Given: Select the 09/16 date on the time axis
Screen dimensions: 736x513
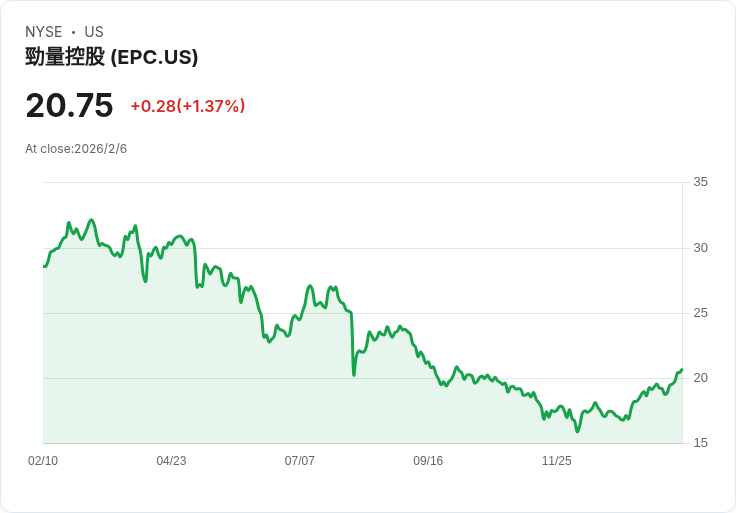Looking at the screenshot, I should [x=428, y=461].
